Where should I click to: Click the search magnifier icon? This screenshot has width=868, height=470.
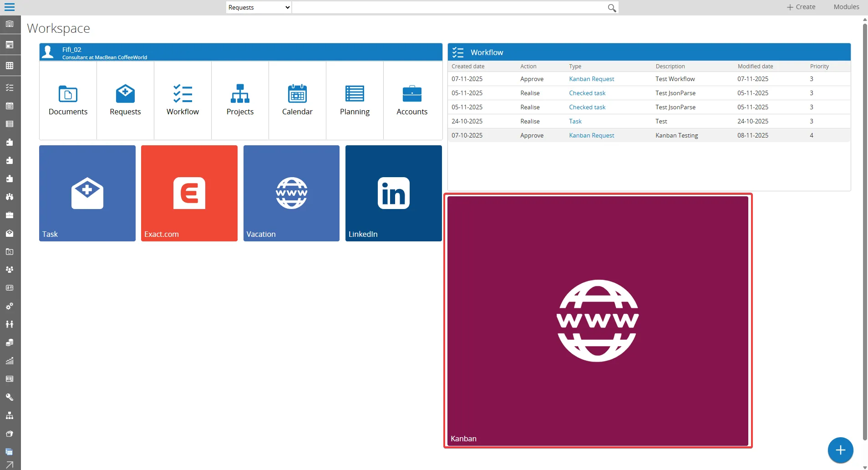coord(612,8)
